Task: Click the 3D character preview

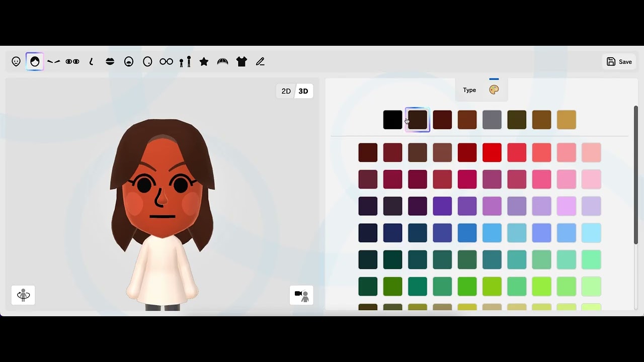Action: click(x=162, y=214)
